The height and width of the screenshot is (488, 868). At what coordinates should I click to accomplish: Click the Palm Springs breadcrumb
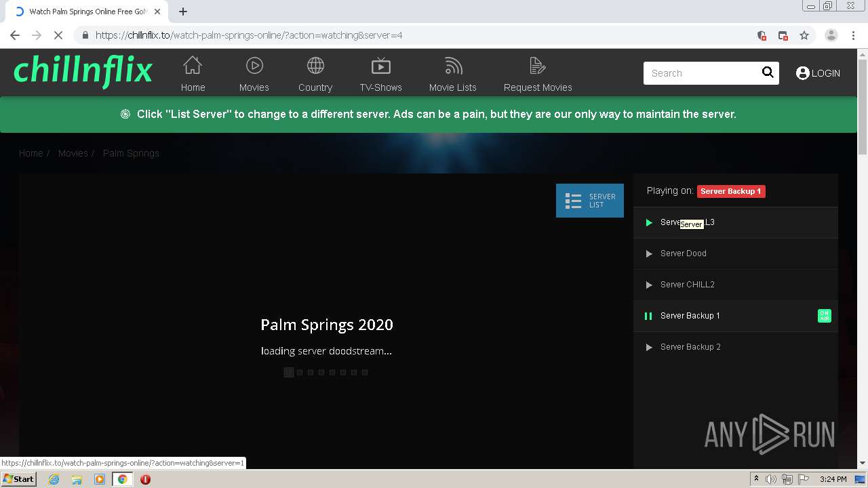tap(131, 153)
